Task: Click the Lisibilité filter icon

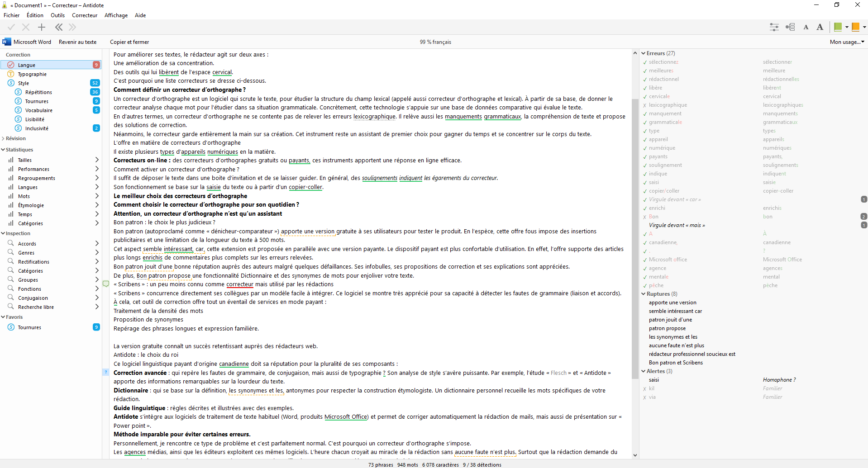Action: 18,119
